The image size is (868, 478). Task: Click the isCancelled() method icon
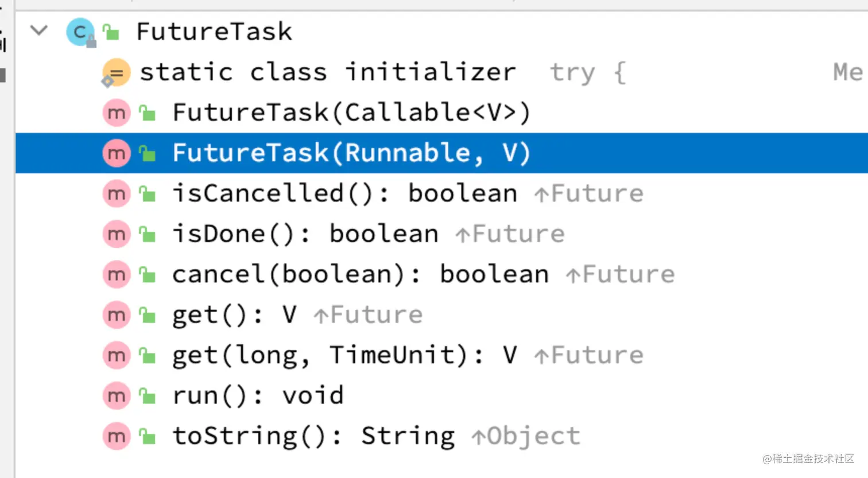pos(117,194)
